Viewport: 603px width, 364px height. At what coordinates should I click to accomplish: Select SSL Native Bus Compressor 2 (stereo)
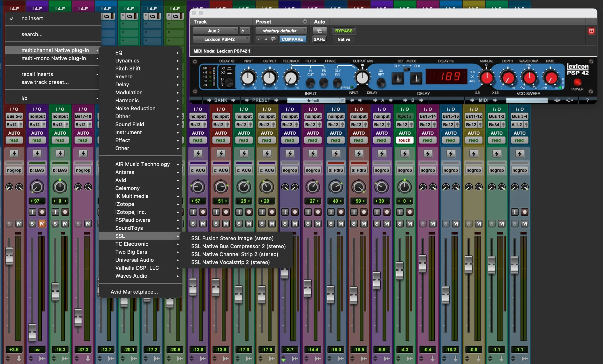[238, 246]
